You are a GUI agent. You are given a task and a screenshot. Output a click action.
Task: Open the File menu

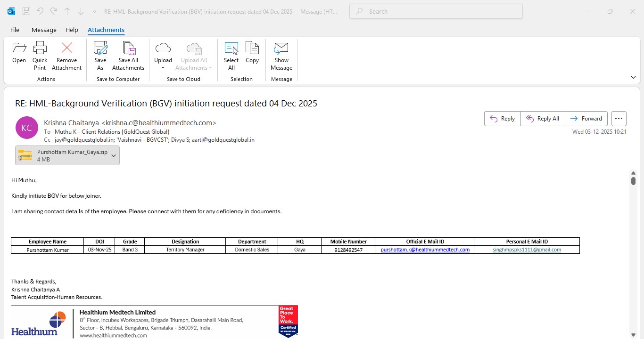15,30
